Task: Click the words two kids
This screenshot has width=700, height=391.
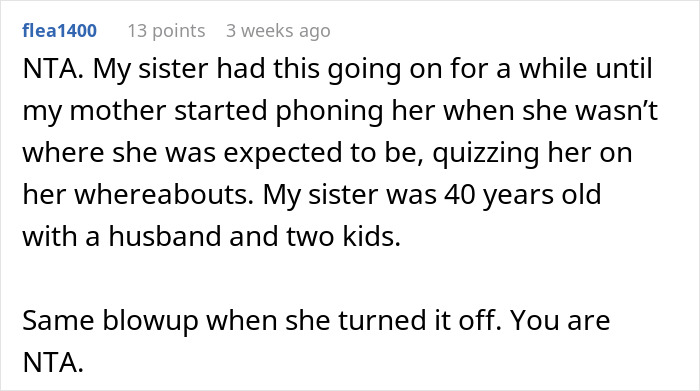Action: point(343,236)
